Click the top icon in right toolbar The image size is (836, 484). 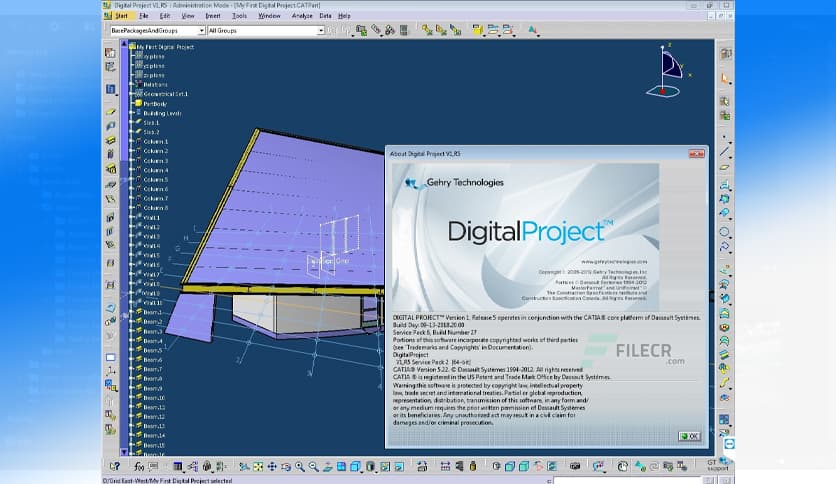[x=725, y=53]
